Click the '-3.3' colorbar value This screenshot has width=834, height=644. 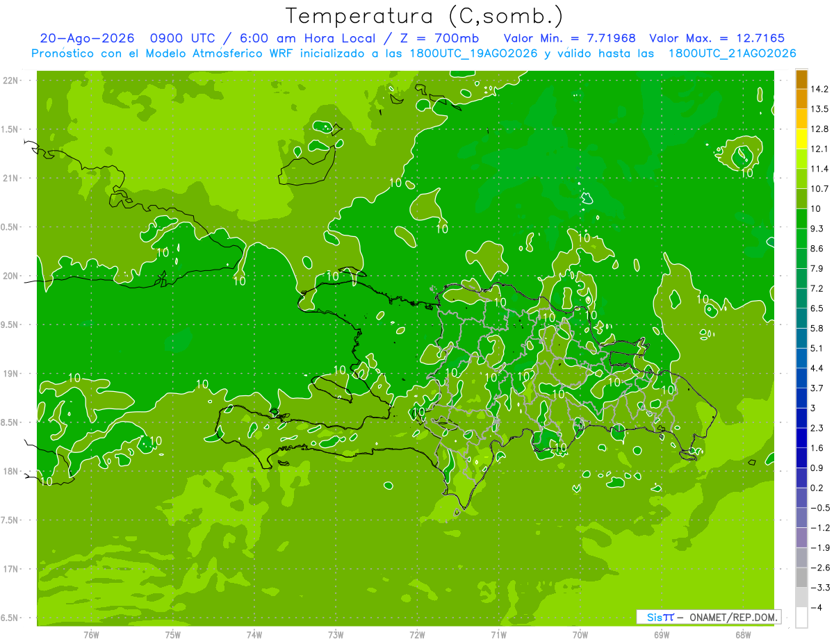point(819,587)
